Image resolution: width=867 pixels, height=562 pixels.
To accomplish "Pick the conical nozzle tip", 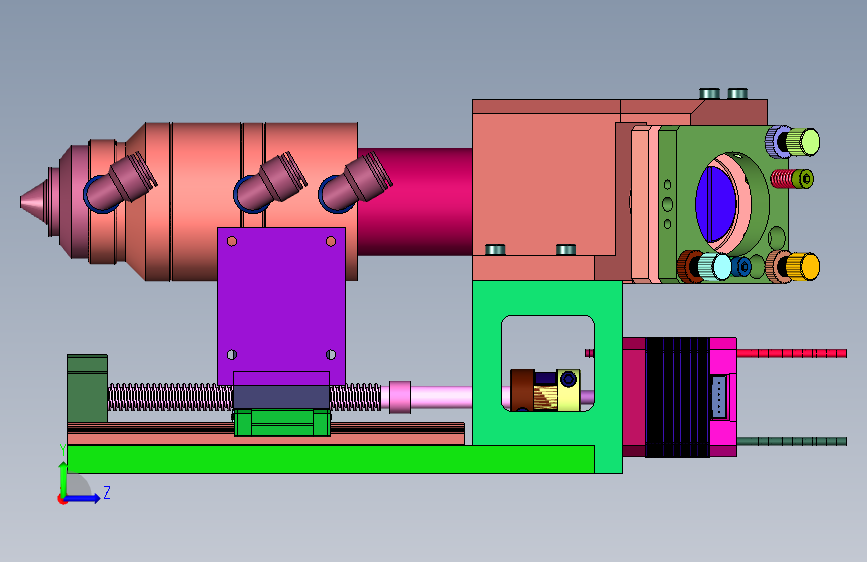I will click(34, 201).
